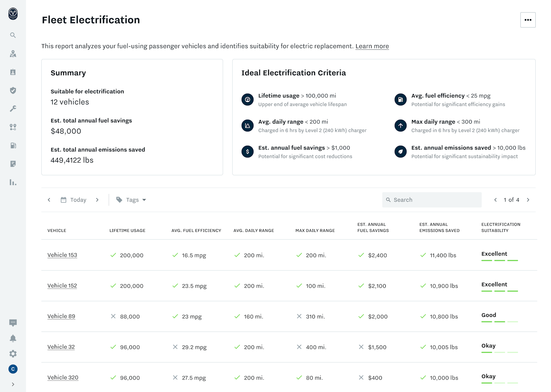Click the owl logo in the sidebar
The height and width of the screenshot is (392, 551).
pyautogui.click(x=13, y=14)
